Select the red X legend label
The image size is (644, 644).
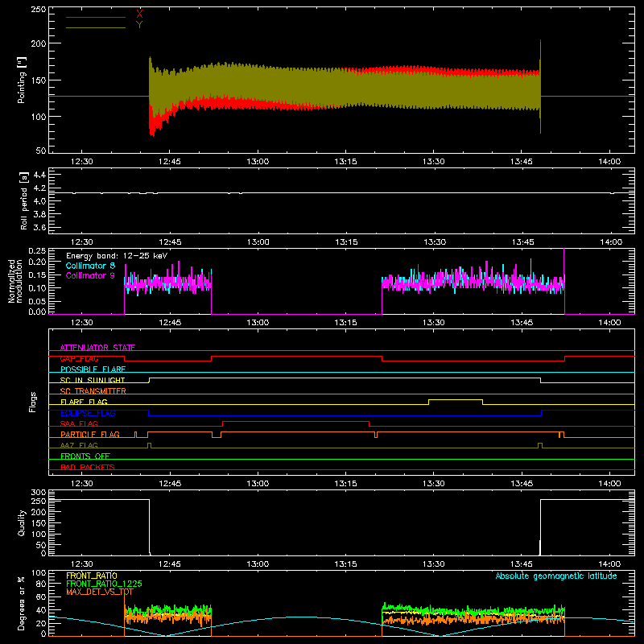pos(139,14)
